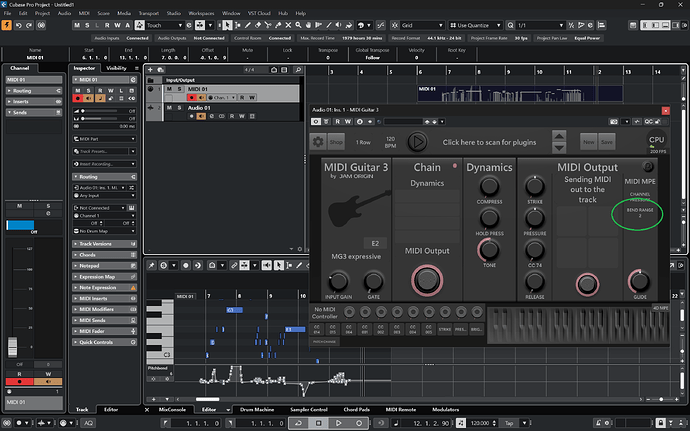Toggle transport Cycle loop button

click(x=299, y=423)
